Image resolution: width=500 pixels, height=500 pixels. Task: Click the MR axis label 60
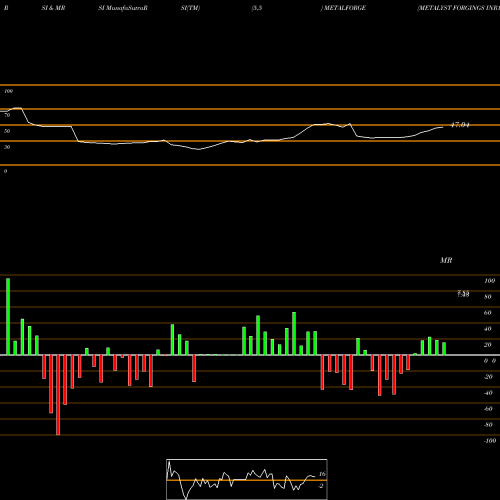click(x=488, y=313)
